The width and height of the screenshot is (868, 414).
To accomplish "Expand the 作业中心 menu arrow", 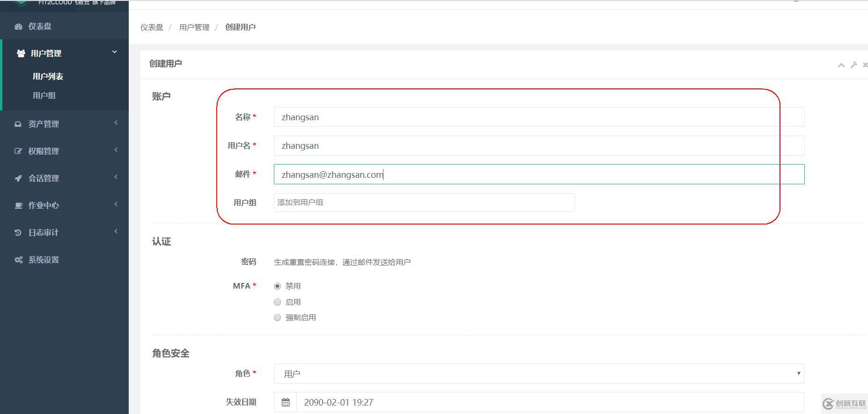I will (x=116, y=204).
